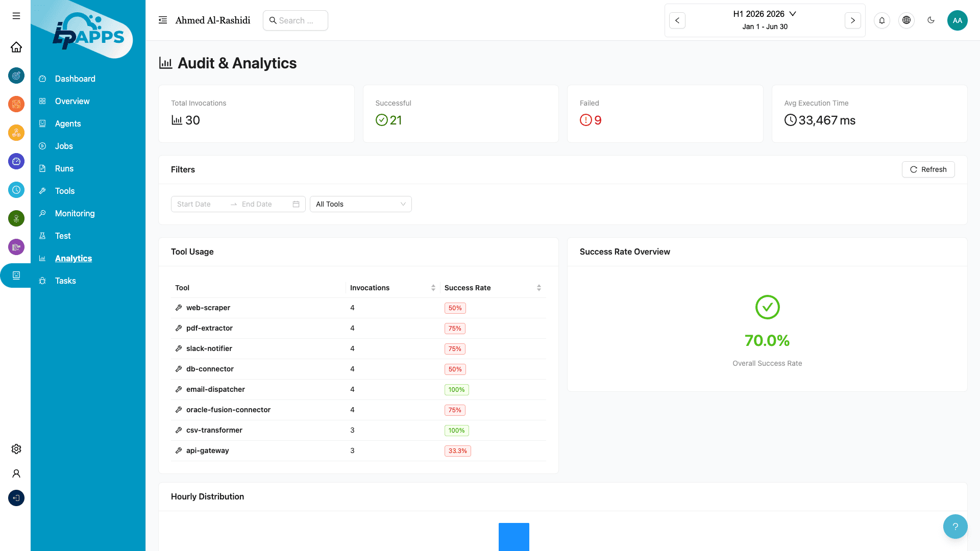Screen dimensions: 980x551
Task: Open the floating help question-mark button
Action: tap(955, 526)
